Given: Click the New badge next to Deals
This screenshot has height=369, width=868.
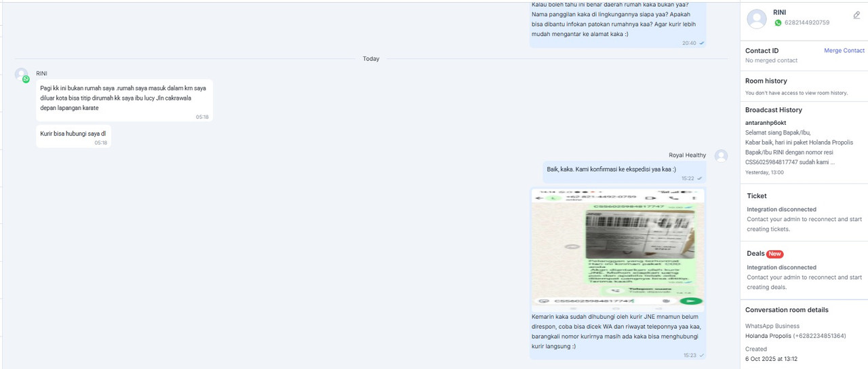Looking at the screenshot, I should tap(775, 254).
